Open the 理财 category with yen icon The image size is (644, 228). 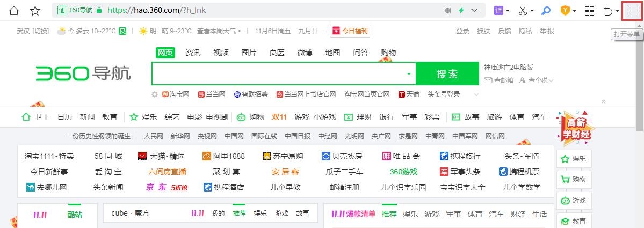(358, 117)
